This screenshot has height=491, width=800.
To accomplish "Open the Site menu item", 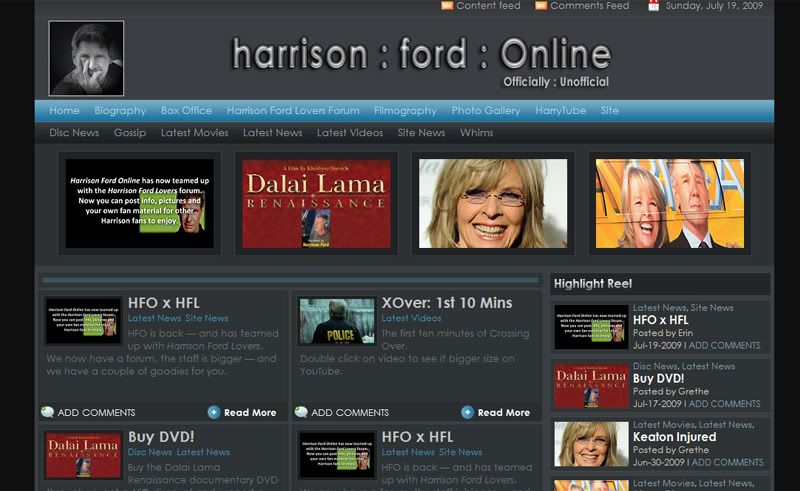I will click(610, 110).
